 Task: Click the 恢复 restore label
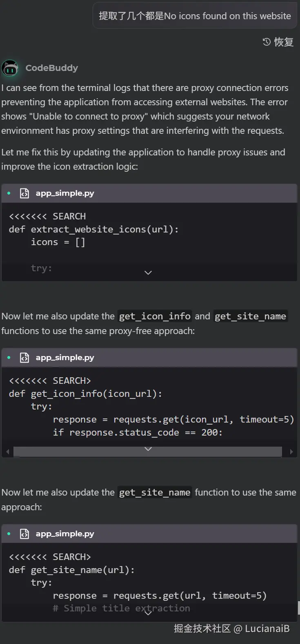coord(284,42)
